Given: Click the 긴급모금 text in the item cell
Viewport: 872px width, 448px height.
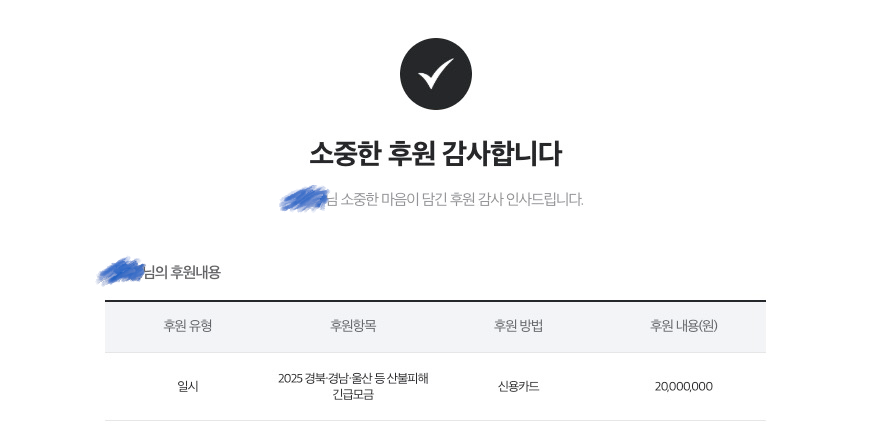Looking at the screenshot, I should click(353, 394).
